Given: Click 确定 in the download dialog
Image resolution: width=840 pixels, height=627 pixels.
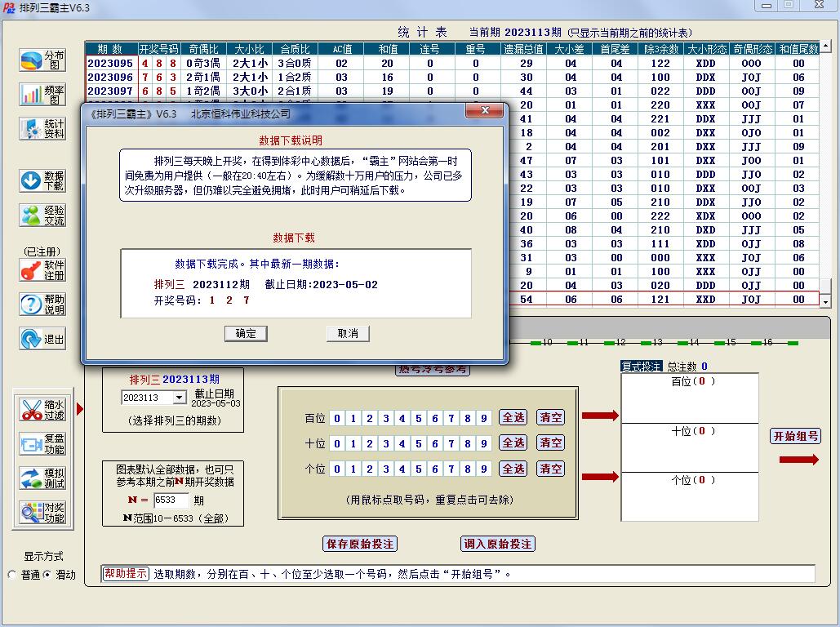Looking at the screenshot, I should [x=246, y=333].
